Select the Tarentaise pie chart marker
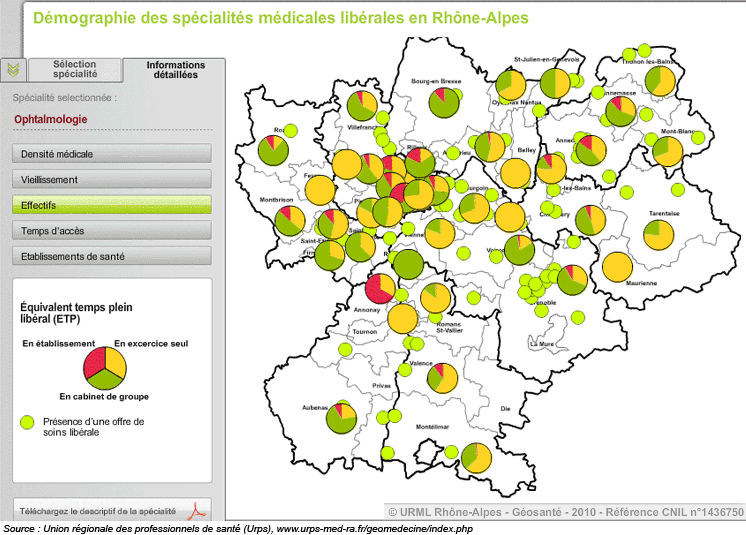This screenshot has width=746, height=535. pos(658,234)
